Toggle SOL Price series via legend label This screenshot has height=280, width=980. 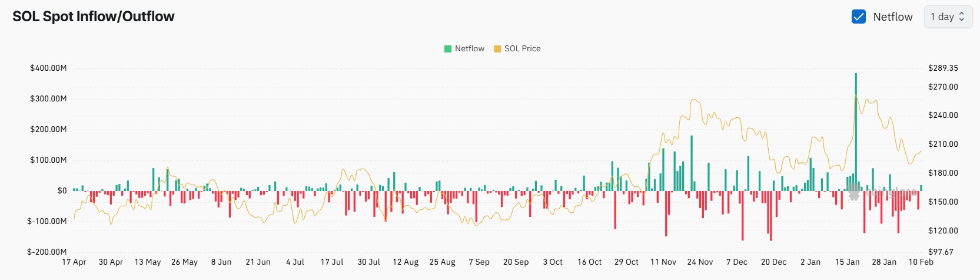tap(522, 49)
